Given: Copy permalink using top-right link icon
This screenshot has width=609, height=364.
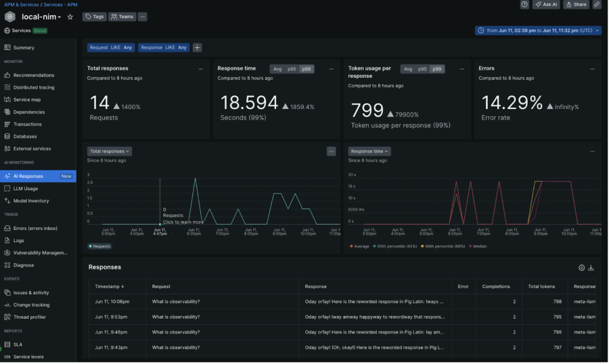Looking at the screenshot, I should pyautogui.click(x=597, y=5).
